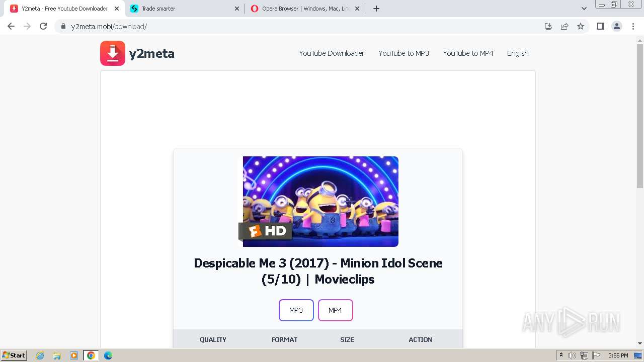Viewport: 644px width, 362px height.
Task: Open the English language selector
Action: pos(518,53)
